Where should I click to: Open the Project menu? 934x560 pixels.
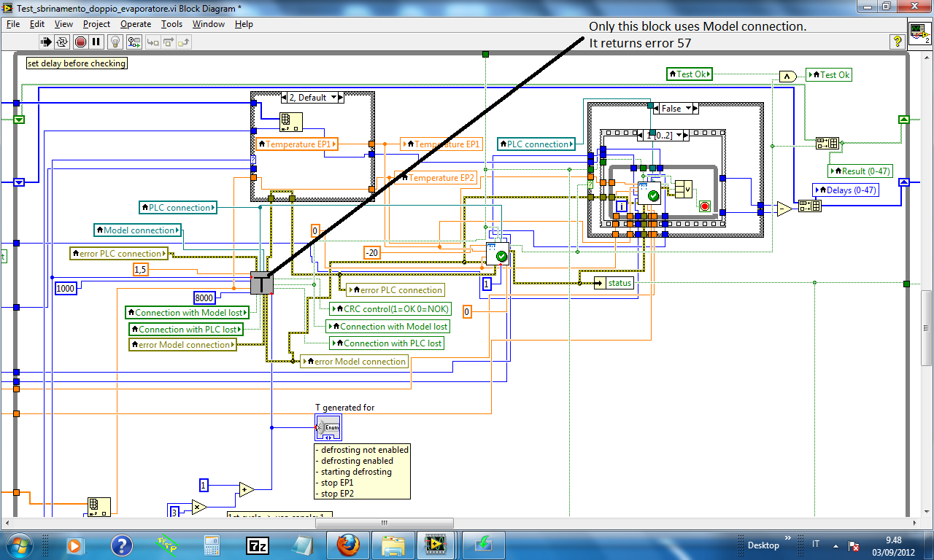click(96, 24)
